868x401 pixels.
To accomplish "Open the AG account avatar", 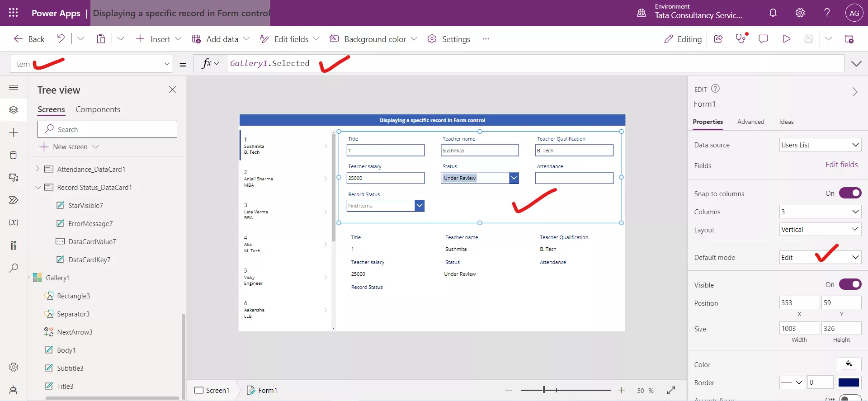I will click(x=854, y=13).
